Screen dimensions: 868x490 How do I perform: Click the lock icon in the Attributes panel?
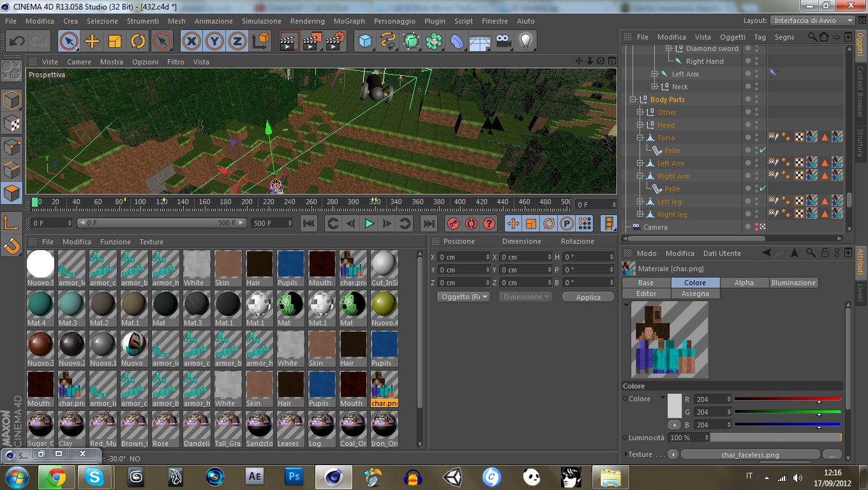pos(825,253)
